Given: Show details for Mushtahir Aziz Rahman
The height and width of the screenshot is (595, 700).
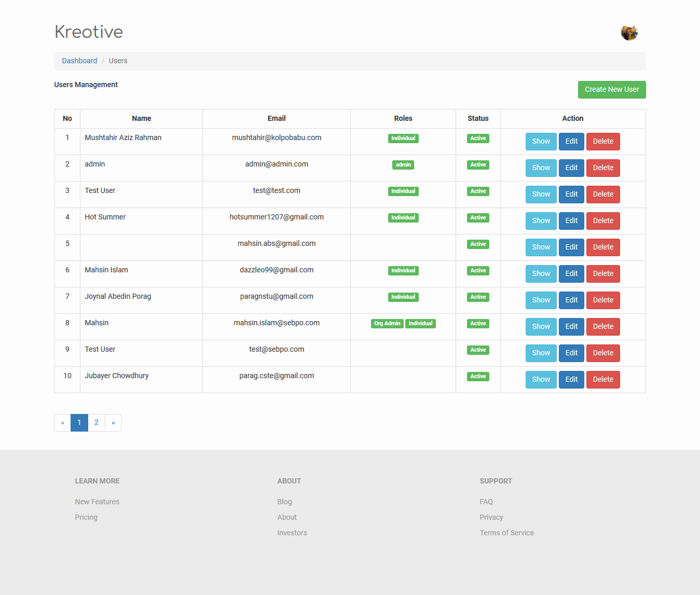Looking at the screenshot, I should click(541, 142).
